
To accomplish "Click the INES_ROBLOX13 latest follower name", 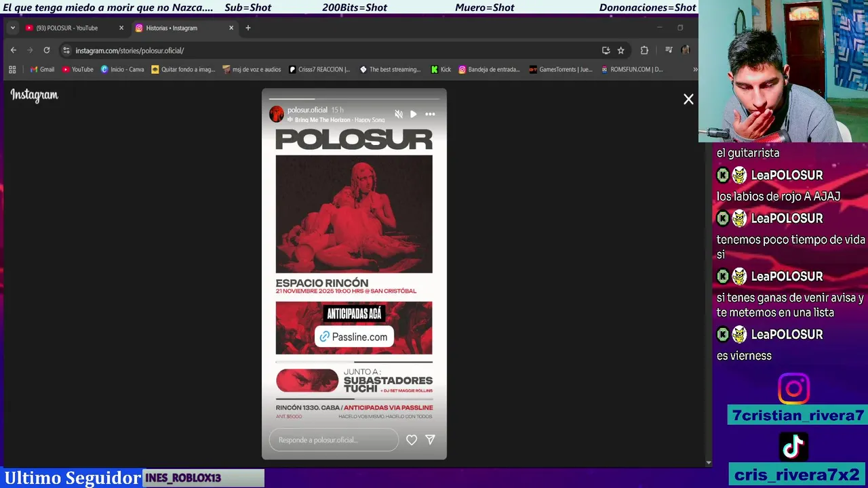I will point(183,478).
